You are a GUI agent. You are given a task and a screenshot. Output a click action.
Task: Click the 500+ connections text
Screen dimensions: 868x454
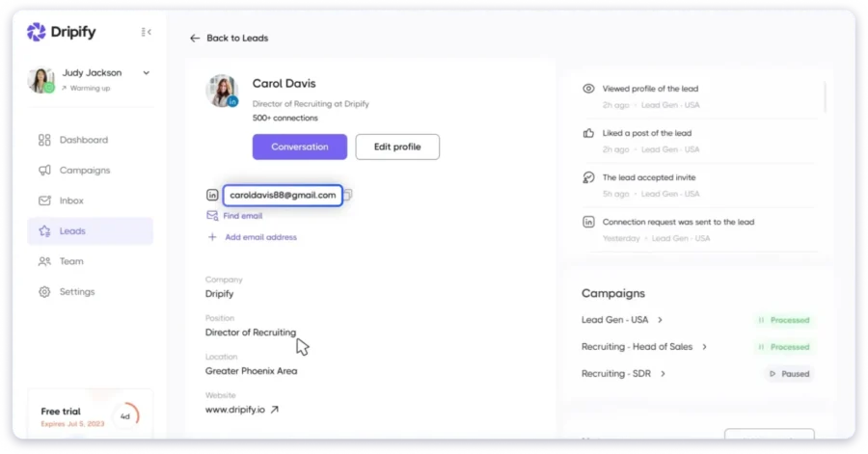point(285,119)
